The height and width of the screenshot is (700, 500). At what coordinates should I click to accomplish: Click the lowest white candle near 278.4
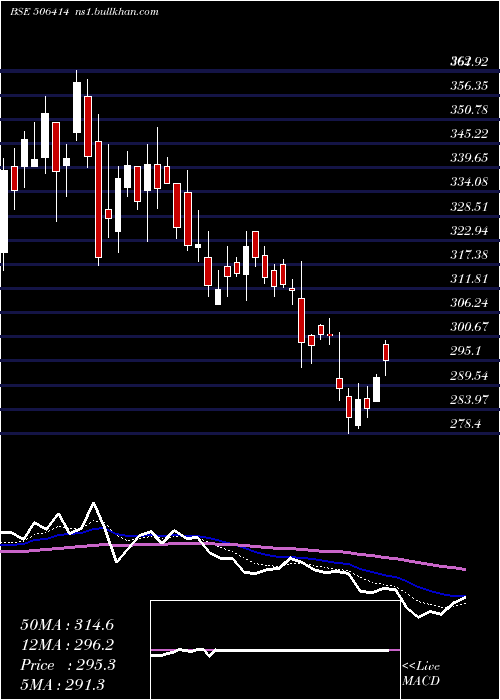(358, 412)
